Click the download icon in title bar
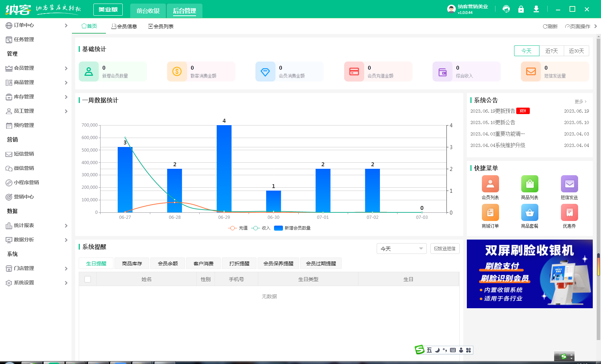This screenshot has height=364, width=601. (536, 9)
